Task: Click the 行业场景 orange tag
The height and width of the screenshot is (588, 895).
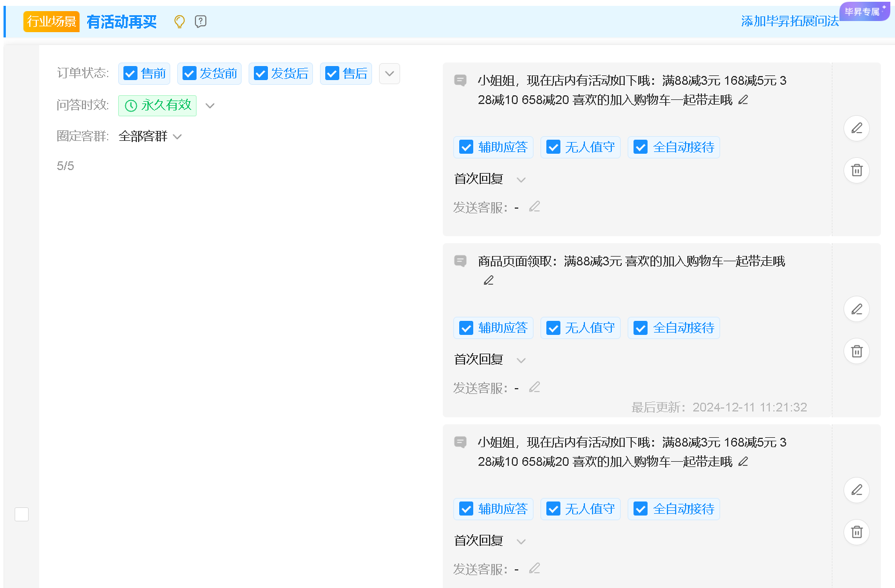Action: (x=51, y=22)
